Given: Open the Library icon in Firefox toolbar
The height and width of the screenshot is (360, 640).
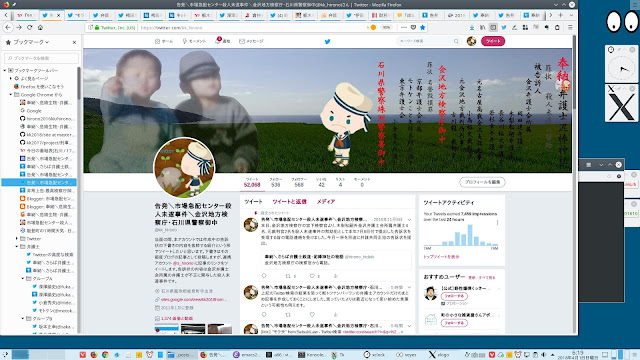Looking at the screenshot, I should (x=482, y=27).
